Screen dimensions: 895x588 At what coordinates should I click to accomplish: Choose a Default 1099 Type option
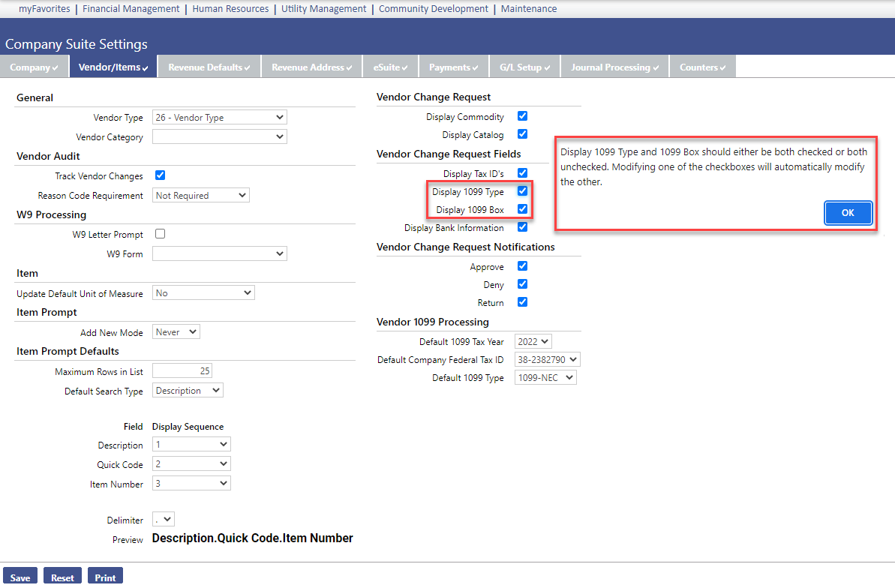point(545,378)
